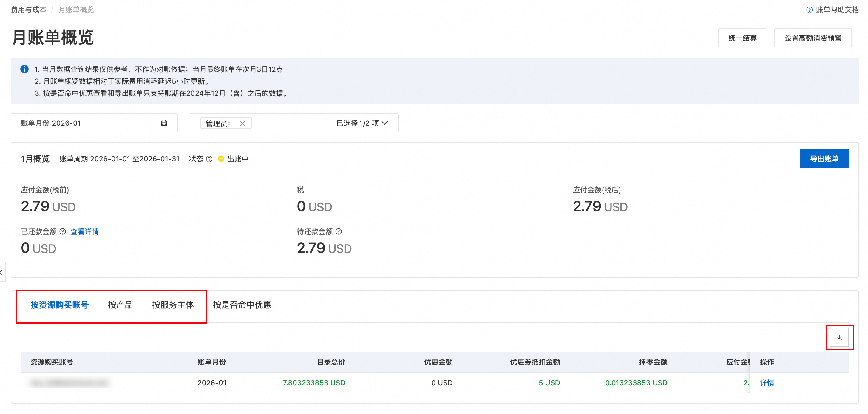Screen dimensions: 868x414
Task: Switch to the 按服务主体 tab
Action: (x=173, y=305)
